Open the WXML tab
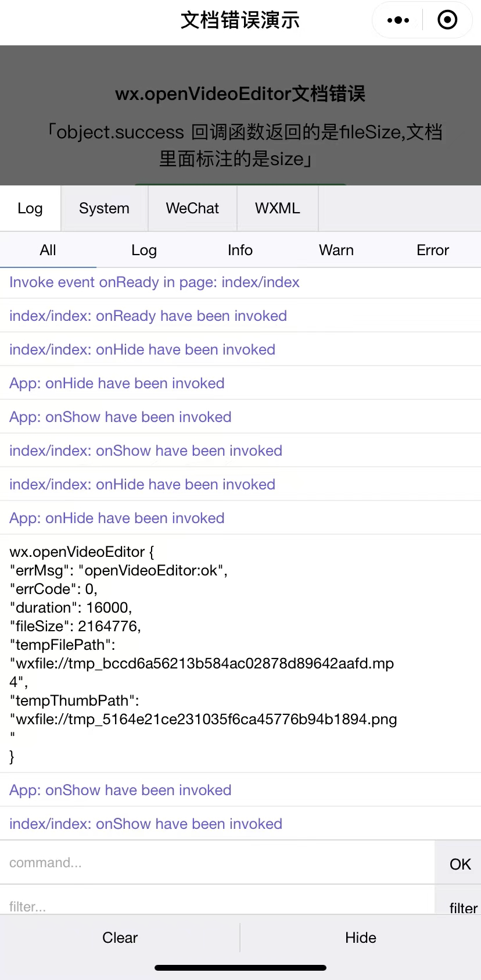The width and height of the screenshot is (481, 980). click(x=278, y=208)
